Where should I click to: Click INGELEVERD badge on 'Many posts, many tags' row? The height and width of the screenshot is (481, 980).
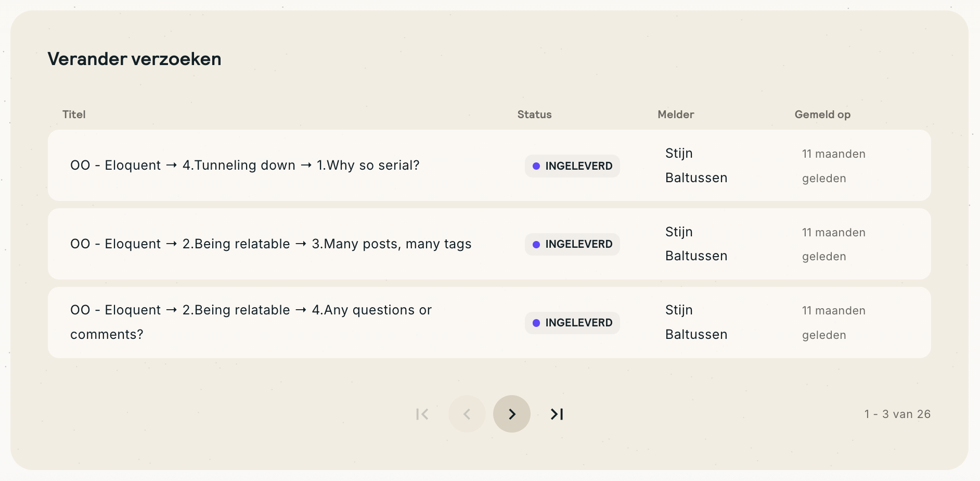click(x=572, y=244)
